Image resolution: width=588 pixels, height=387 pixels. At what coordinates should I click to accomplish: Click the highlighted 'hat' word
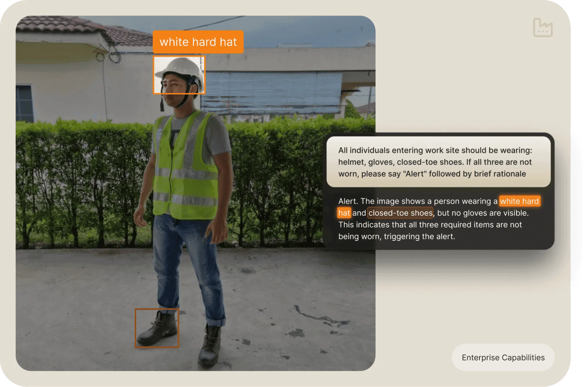pos(344,213)
